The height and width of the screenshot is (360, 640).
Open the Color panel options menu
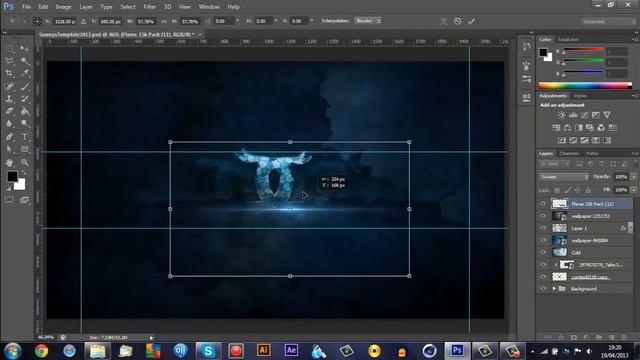(635, 40)
